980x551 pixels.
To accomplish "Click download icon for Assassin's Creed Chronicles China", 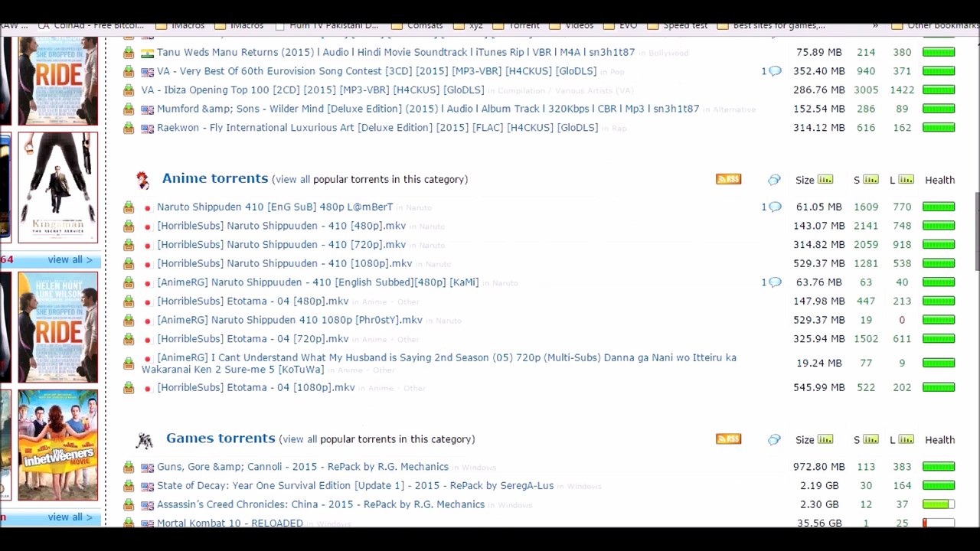I will point(129,505).
